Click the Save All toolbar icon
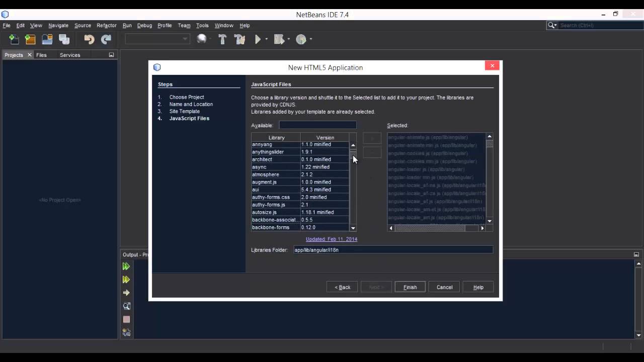 click(64, 39)
